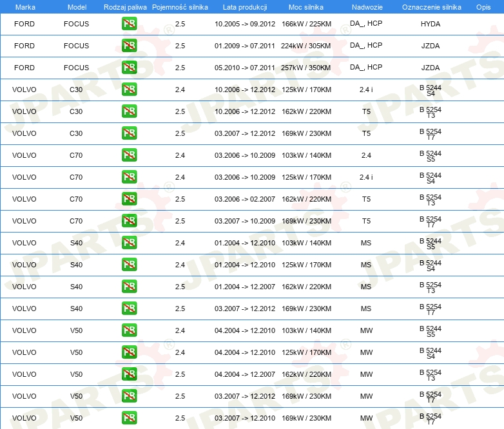This screenshot has height=429, width=504.
Task: Click the Rodzaj paliwa column header
Action: (125, 7)
